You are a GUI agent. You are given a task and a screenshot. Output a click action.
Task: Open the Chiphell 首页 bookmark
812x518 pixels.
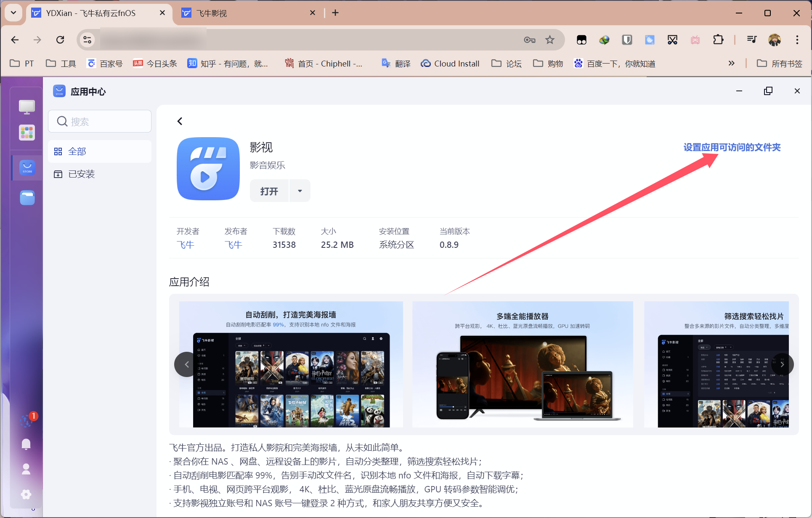click(x=324, y=64)
